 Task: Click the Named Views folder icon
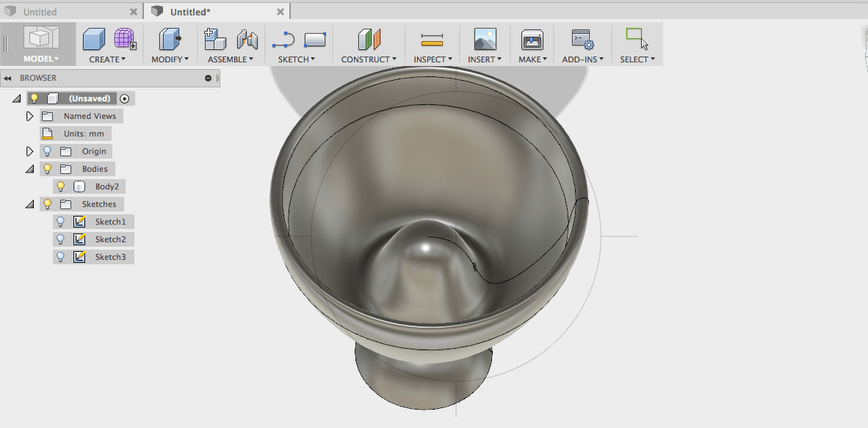click(48, 116)
